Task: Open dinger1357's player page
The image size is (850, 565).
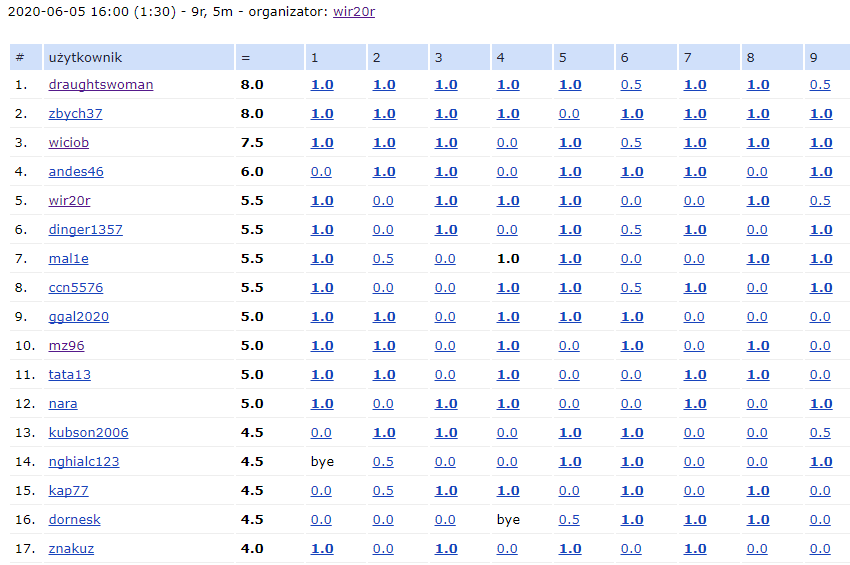Action: coord(85,230)
